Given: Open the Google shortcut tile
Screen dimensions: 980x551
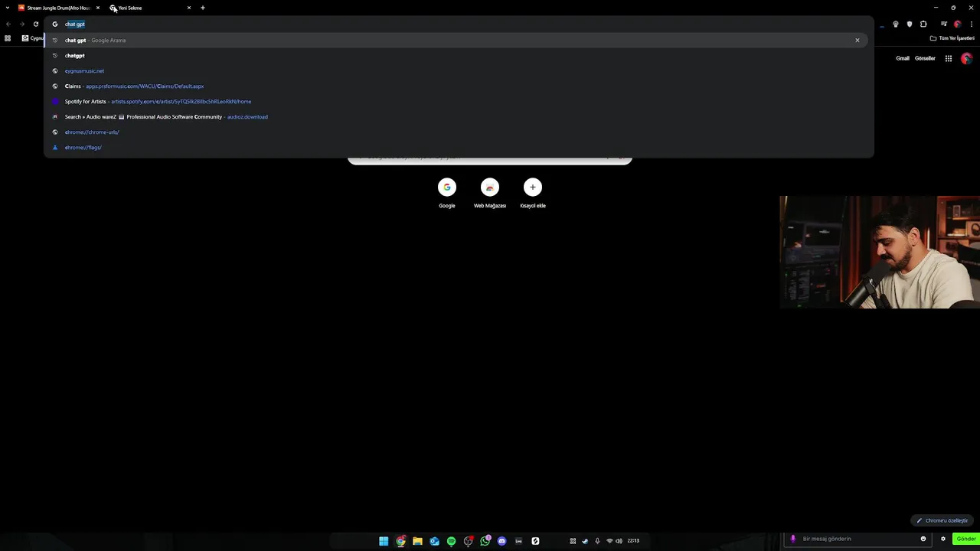Looking at the screenshot, I should [447, 192].
